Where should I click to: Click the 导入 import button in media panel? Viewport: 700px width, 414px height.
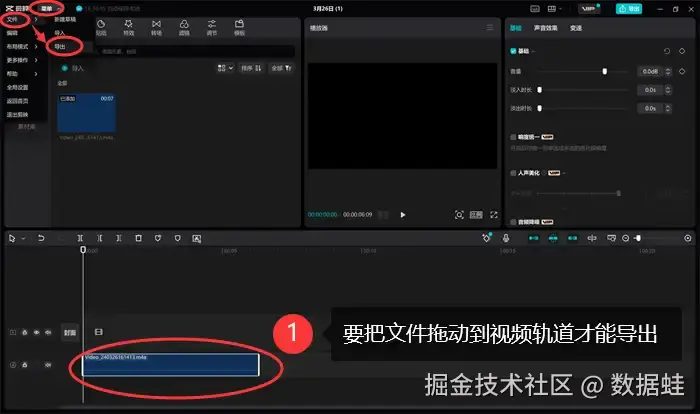pos(73,68)
